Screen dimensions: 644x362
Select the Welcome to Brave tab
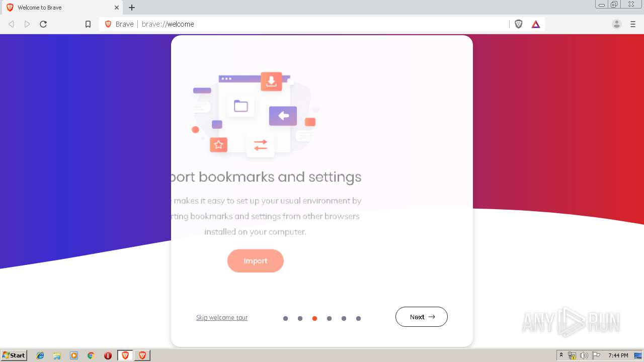(x=62, y=8)
